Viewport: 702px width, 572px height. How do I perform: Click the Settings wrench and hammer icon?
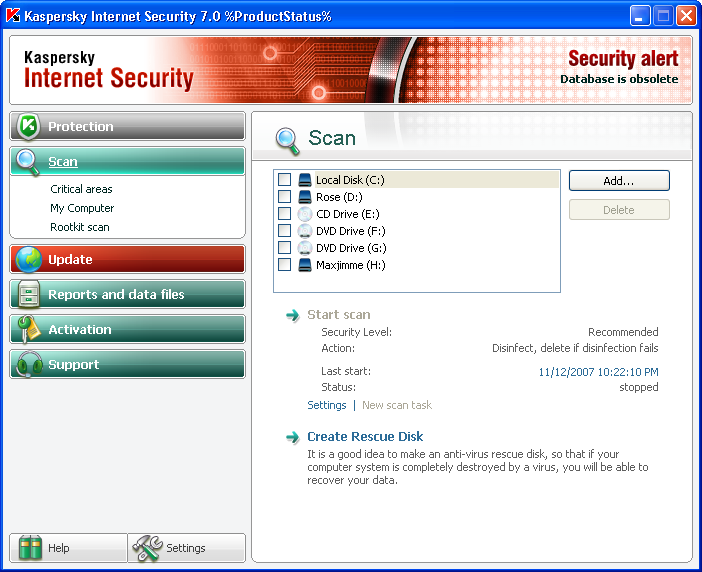coord(147,548)
